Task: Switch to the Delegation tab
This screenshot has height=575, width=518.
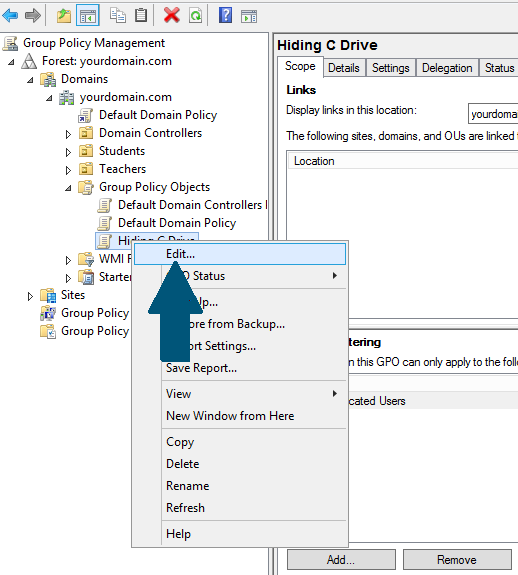Action: [447, 68]
